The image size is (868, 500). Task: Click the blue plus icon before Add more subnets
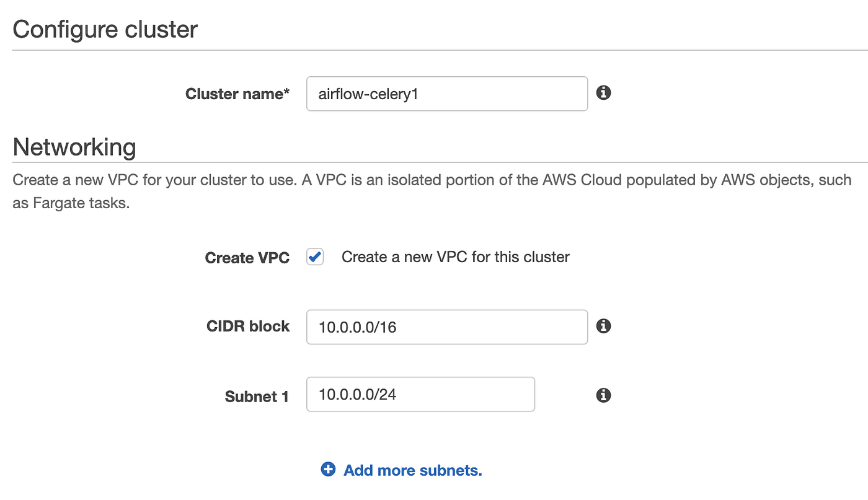[x=327, y=470]
